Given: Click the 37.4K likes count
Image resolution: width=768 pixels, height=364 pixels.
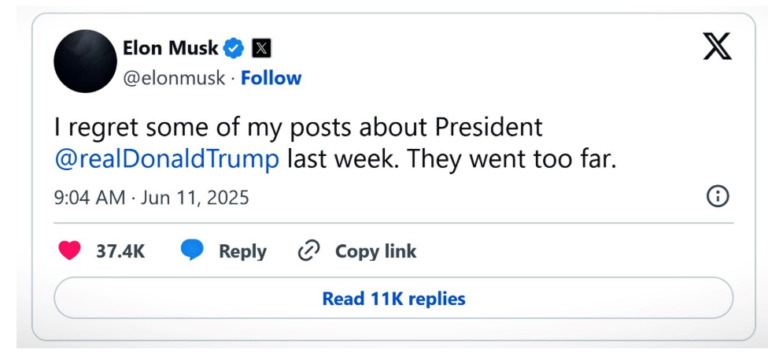Looking at the screenshot, I should [120, 252].
